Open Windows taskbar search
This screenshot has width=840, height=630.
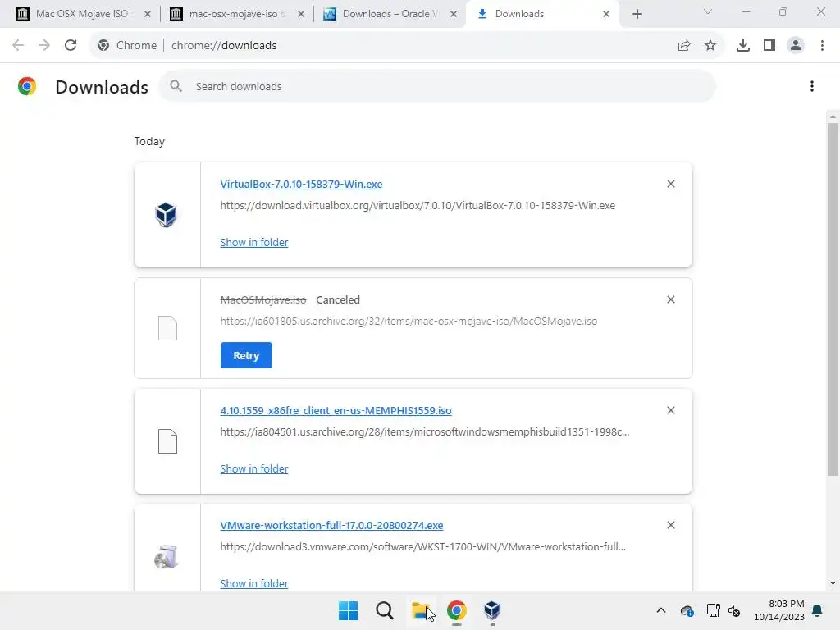384,610
